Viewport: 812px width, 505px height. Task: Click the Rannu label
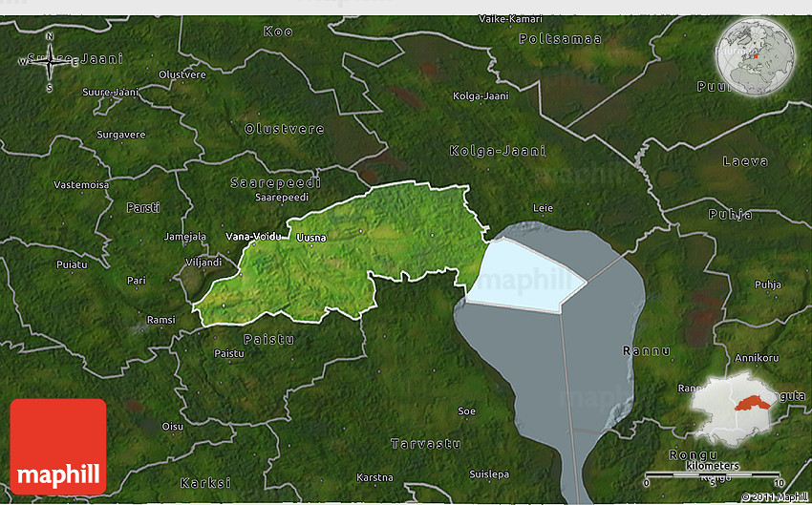tap(642, 351)
